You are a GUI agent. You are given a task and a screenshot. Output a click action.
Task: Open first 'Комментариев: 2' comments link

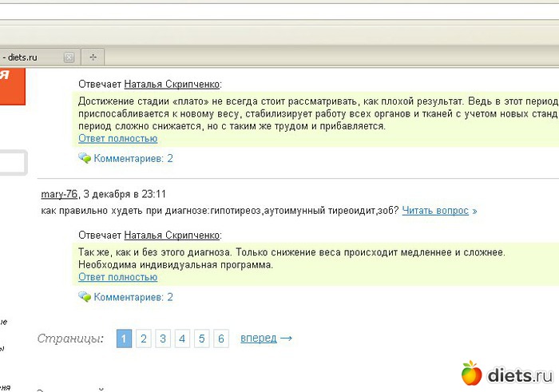pos(133,159)
